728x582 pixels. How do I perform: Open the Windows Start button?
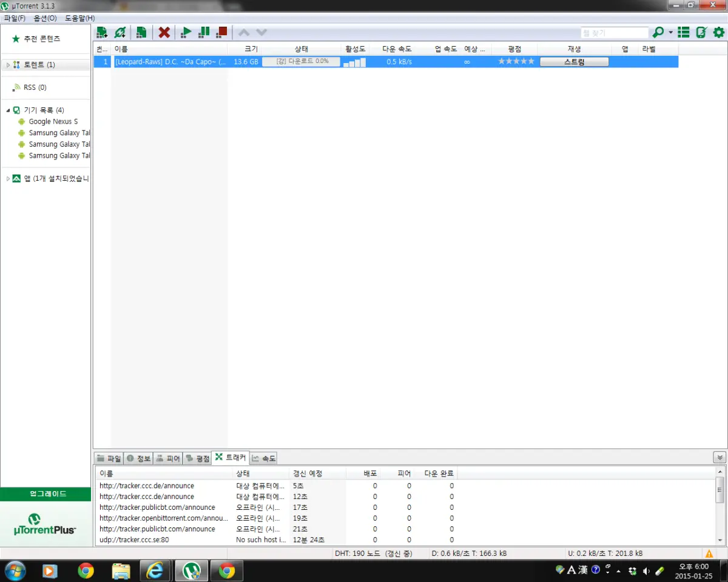[x=15, y=570]
